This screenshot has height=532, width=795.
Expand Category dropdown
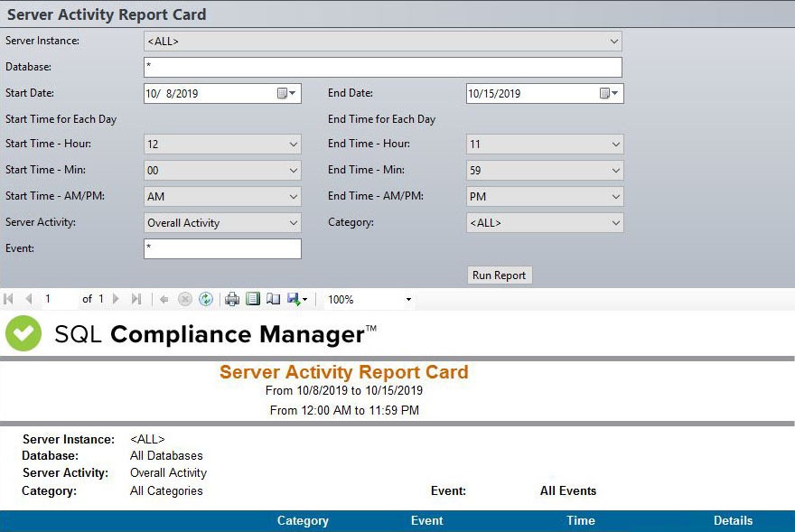point(615,222)
